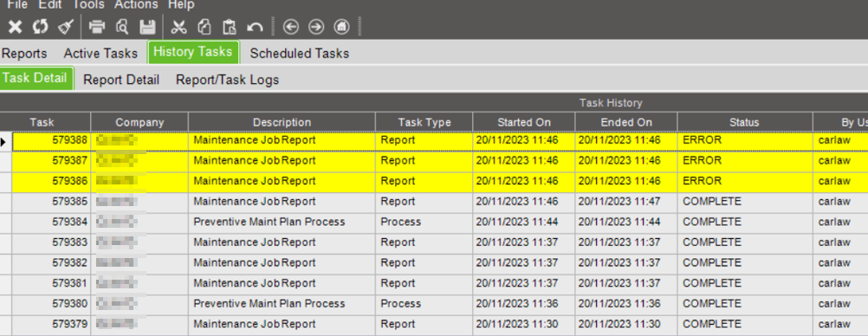Sort by the Status column header
This screenshot has height=336, width=868.
744,122
